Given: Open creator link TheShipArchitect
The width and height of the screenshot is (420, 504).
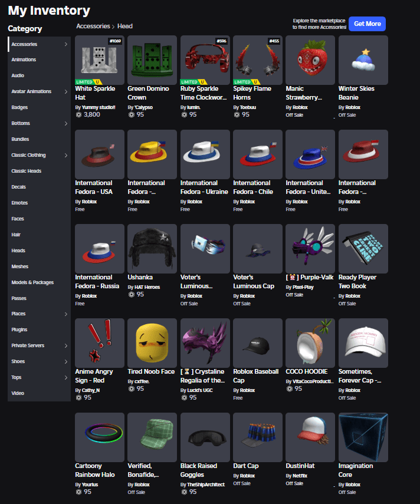Looking at the screenshot, I should point(206,485).
